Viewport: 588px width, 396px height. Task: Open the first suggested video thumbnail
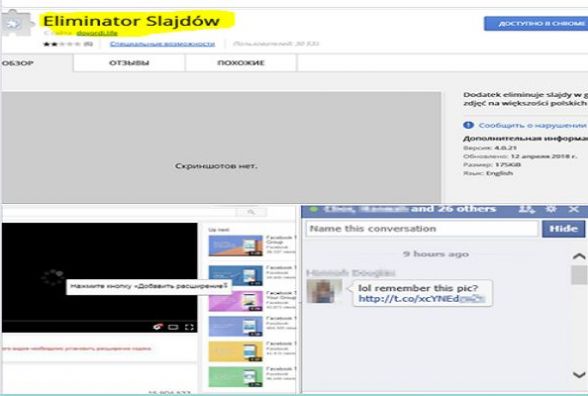click(236, 245)
